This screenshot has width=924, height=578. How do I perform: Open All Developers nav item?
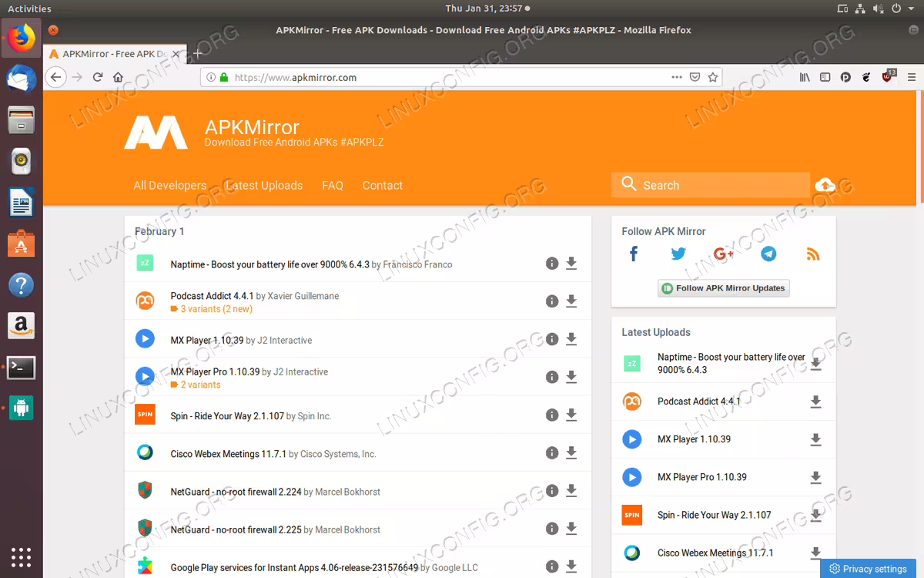(x=170, y=186)
